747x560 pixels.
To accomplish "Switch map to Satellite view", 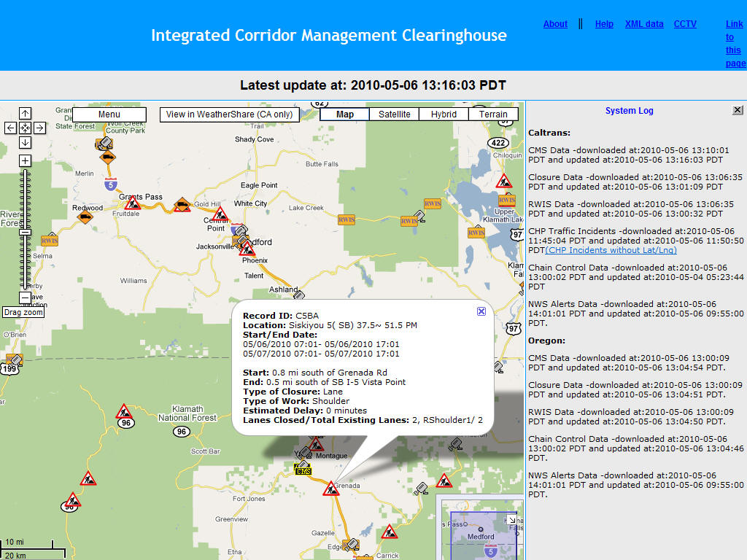I will click(x=394, y=114).
